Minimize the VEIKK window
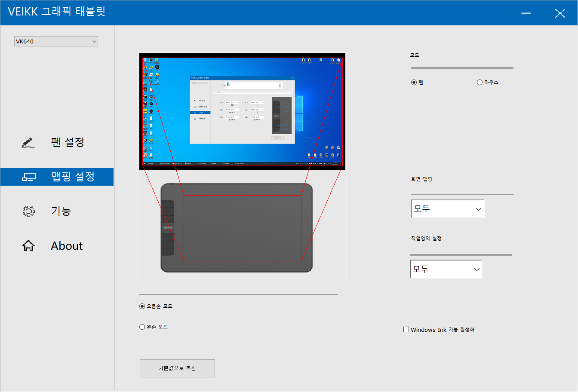The width and height of the screenshot is (578, 392). [526, 13]
